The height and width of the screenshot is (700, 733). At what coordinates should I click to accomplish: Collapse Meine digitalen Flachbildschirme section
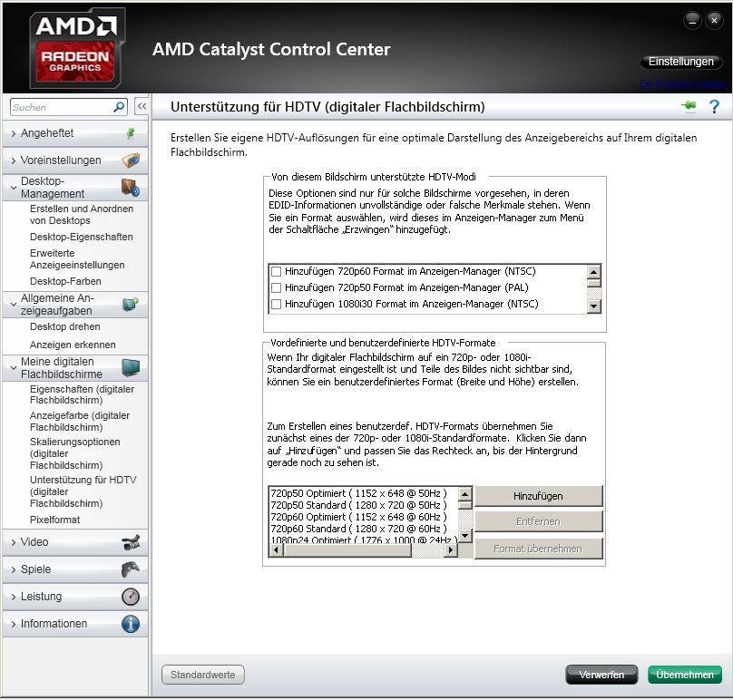14,368
